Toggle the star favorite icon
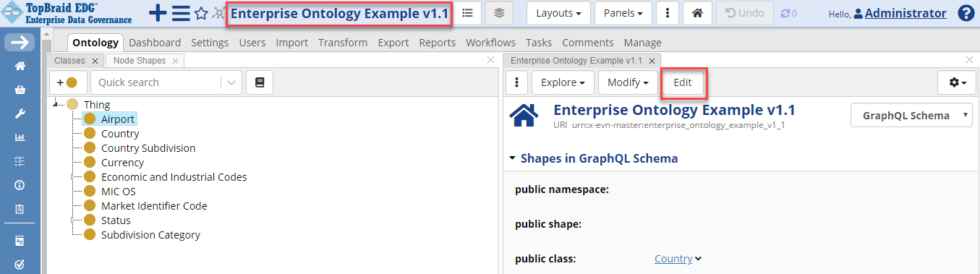Screen dimensions: 980x274 coord(201,14)
